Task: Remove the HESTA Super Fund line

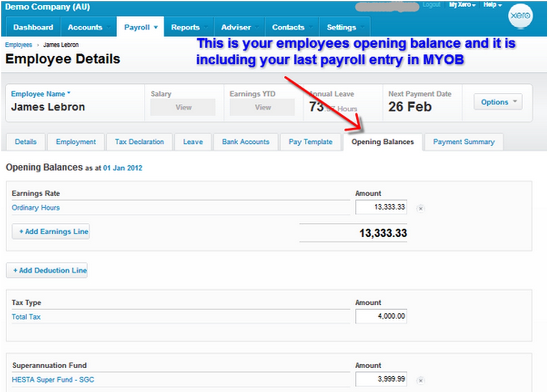Action: 421,380
